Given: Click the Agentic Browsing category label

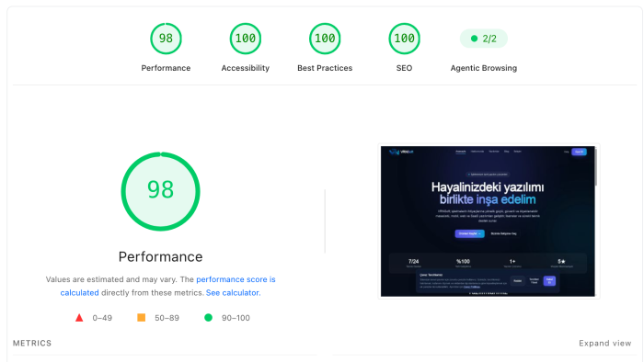Looking at the screenshot, I should 483,68.
